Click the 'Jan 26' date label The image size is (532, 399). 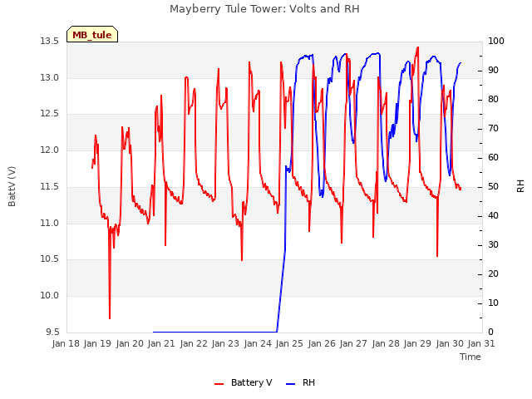tap(322, 343)
